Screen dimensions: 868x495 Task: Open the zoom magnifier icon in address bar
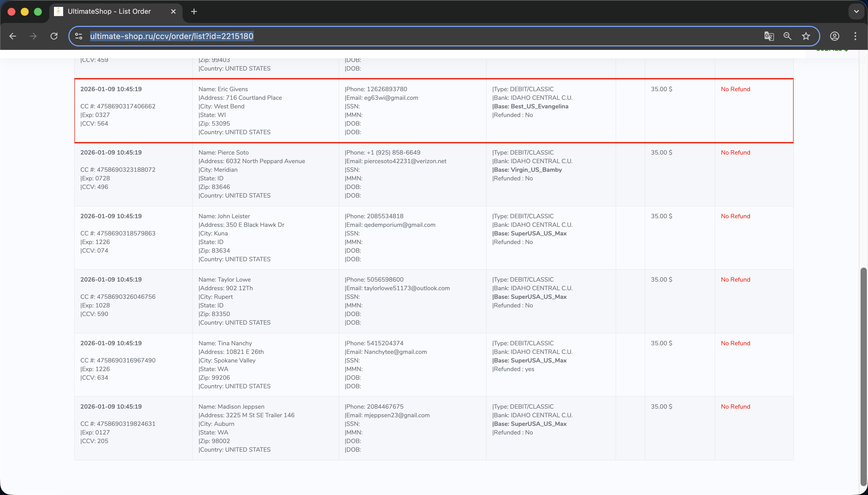787,36
